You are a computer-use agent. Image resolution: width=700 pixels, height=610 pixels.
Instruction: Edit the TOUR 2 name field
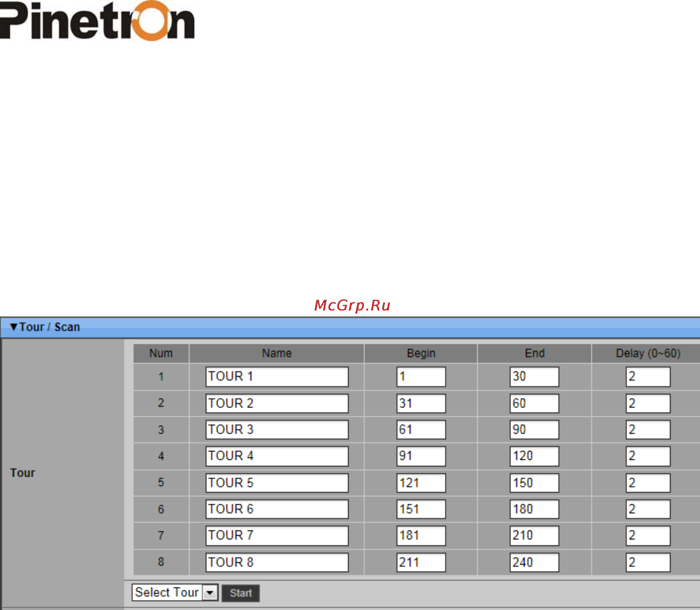277,403
